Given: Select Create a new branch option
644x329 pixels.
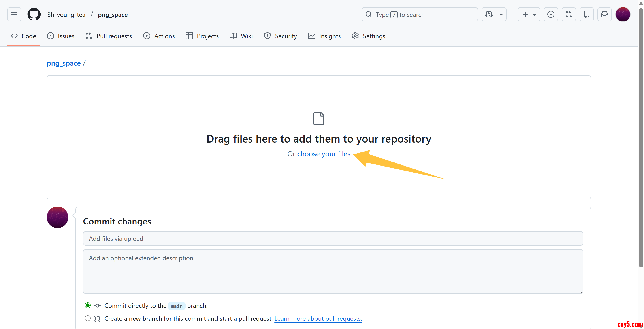Looking at the screenshot, I should [x=87, y=318].
